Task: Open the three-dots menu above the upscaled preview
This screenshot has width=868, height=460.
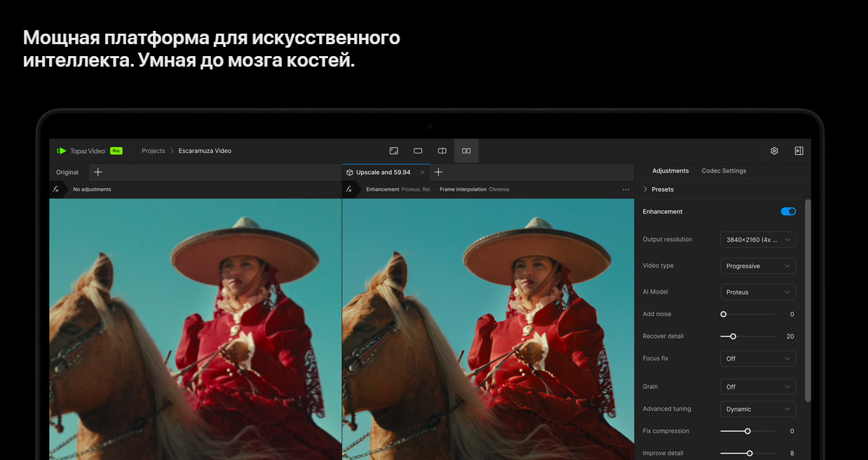Action: (625, 189)
